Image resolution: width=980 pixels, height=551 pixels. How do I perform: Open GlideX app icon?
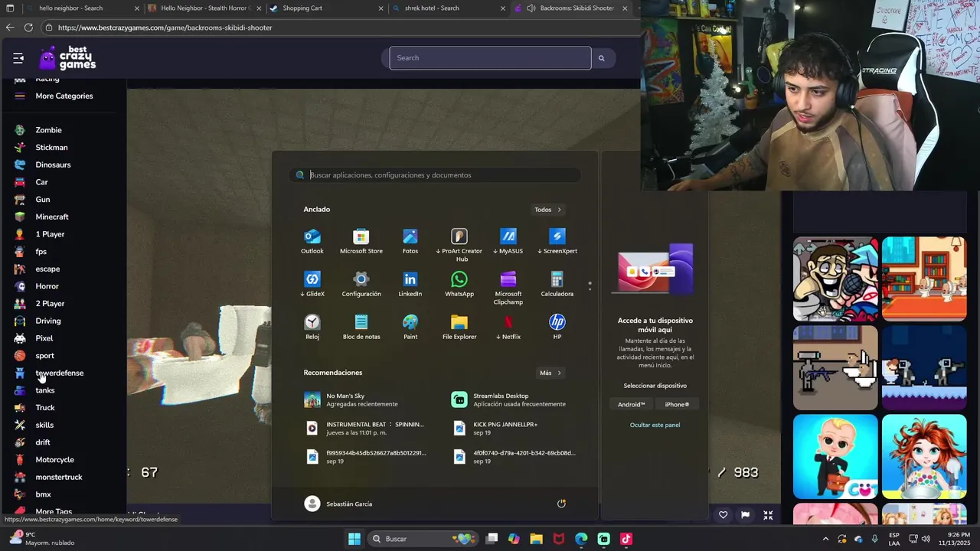click(x=312, y=284)
